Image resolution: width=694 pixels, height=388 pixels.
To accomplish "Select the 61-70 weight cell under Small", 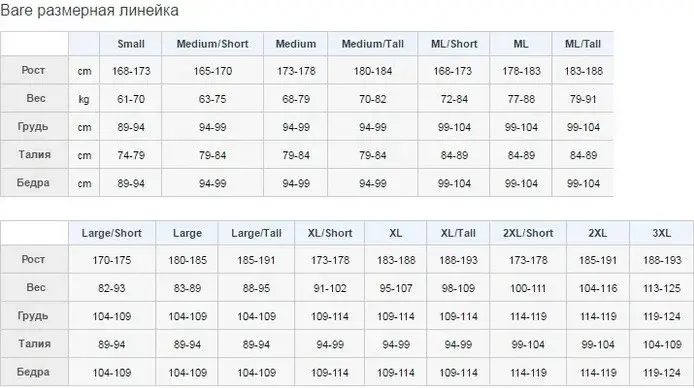I will [x=131, y=99].
